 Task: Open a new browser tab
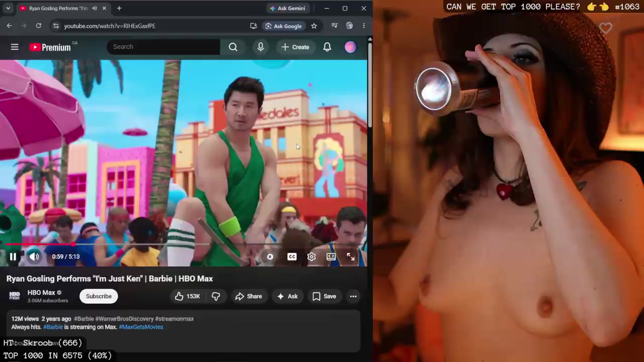119,8
